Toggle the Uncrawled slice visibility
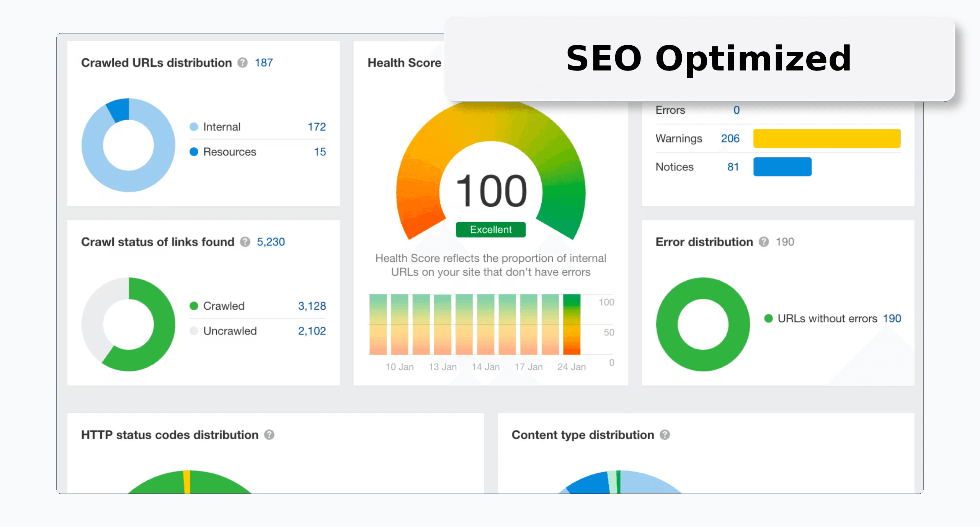 pyautogui.click(x=194, y=331)
